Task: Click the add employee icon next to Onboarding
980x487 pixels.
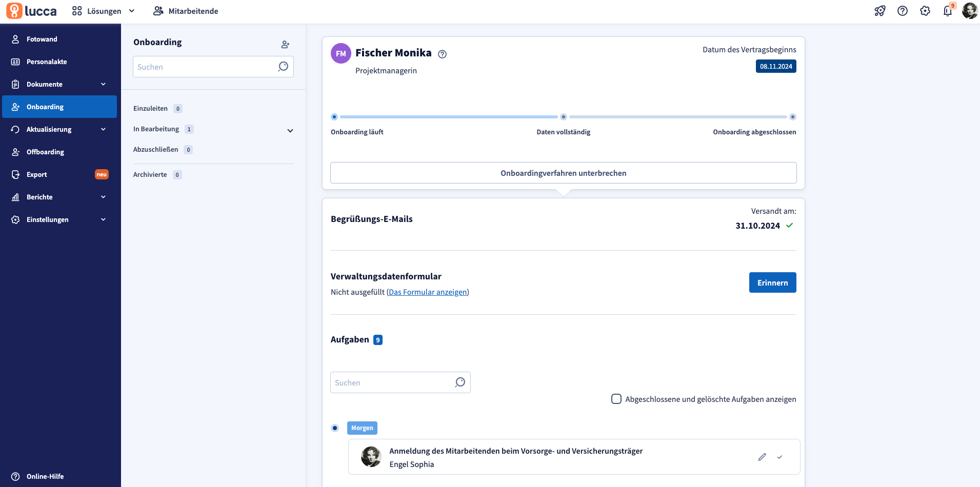Action: pyautogui.click(x=285, y=45)
